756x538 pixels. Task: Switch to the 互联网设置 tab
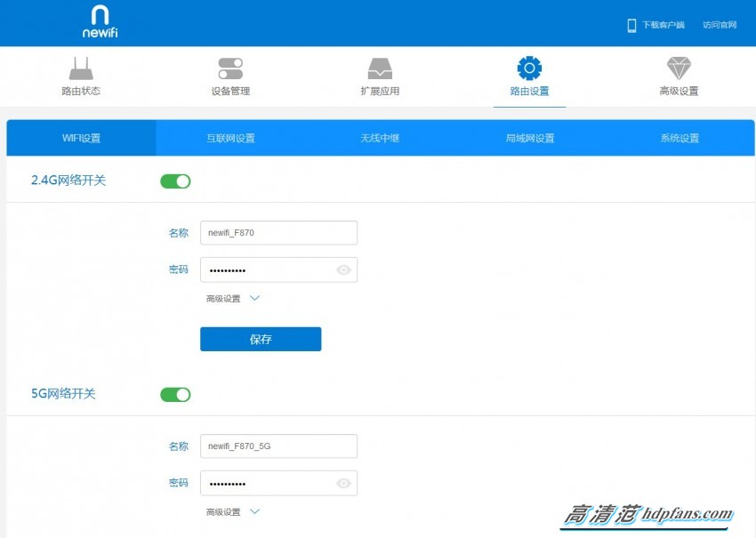(230, 138)
